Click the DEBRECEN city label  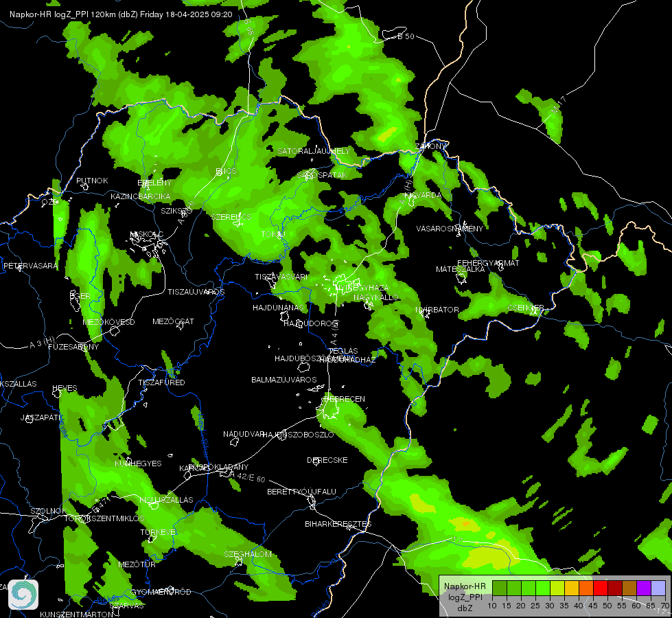tap(345, 399)
